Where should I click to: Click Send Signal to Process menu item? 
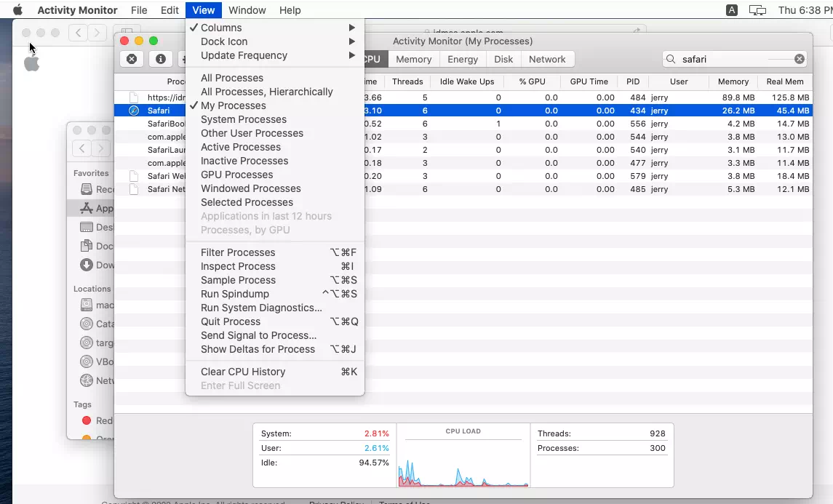tap(275, 335)
